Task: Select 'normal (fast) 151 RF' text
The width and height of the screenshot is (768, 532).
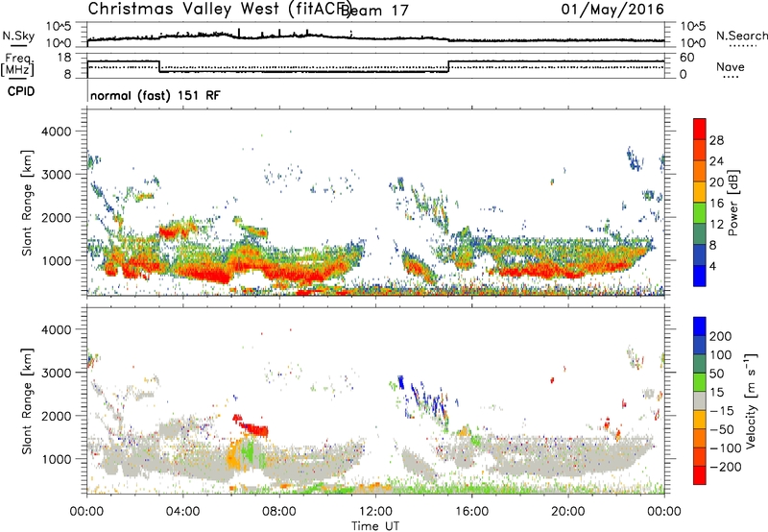Action: (156, 95)
